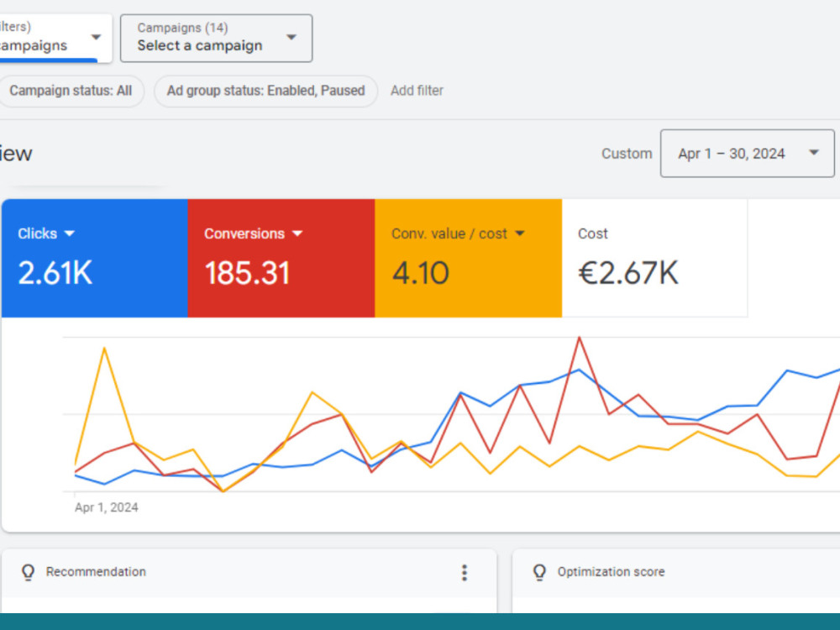This screenshot has height=630, width=840.
Task: Click the Custom date label
Action: [x=627, y=154]
